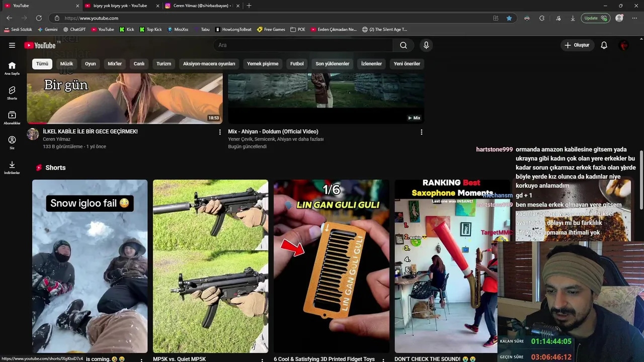Select the İzlenenler filter chip
644x362 pixels.
point(371,64)
